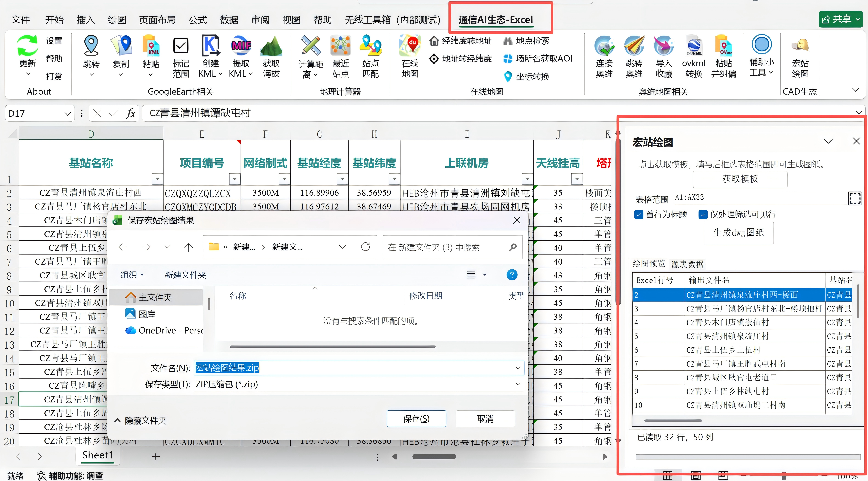868x481 pixels.
Task: Click the 粘贴 KML paste icon
Action: 151,45
